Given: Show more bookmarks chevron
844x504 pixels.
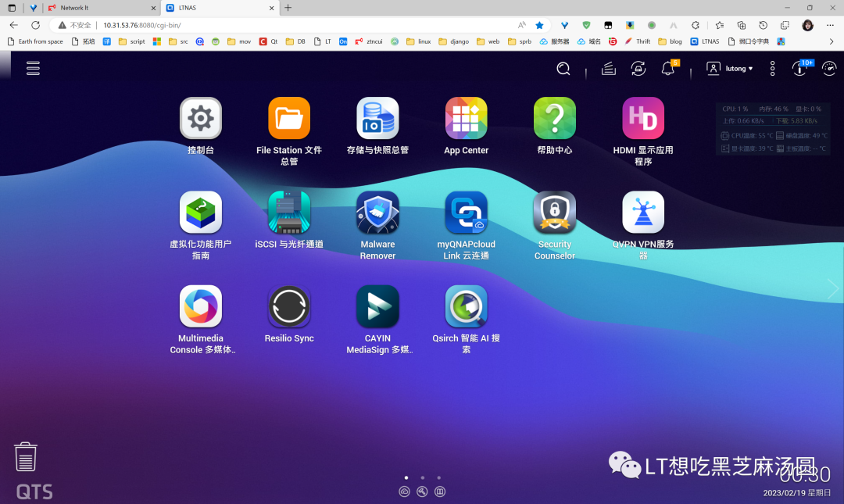Looking at the screenshot, I should [831, 41].
